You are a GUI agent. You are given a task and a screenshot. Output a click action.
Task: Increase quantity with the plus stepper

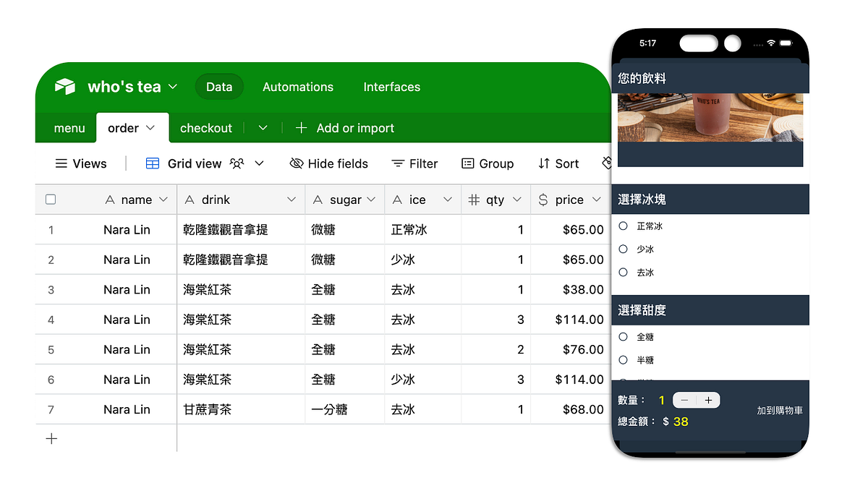point(708,399)
